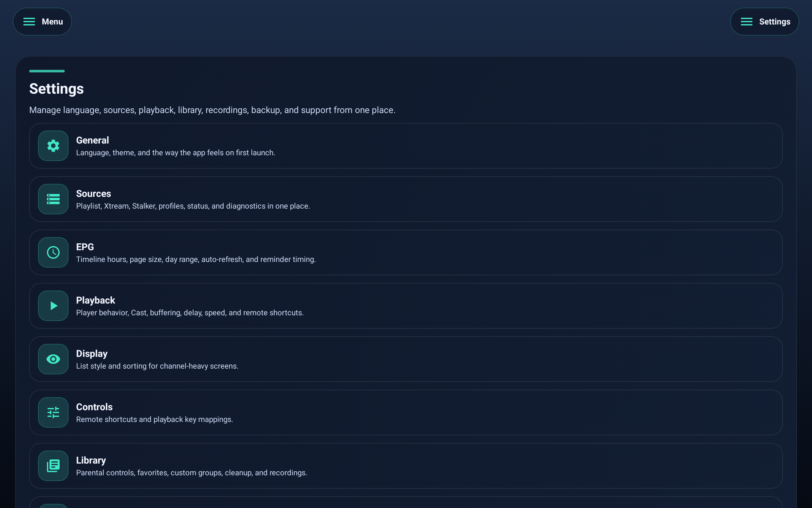Click 'Playlist, Xtream, Stalker, profiles' description
Viewport: 812px width, 508px height.
[193, 206]
